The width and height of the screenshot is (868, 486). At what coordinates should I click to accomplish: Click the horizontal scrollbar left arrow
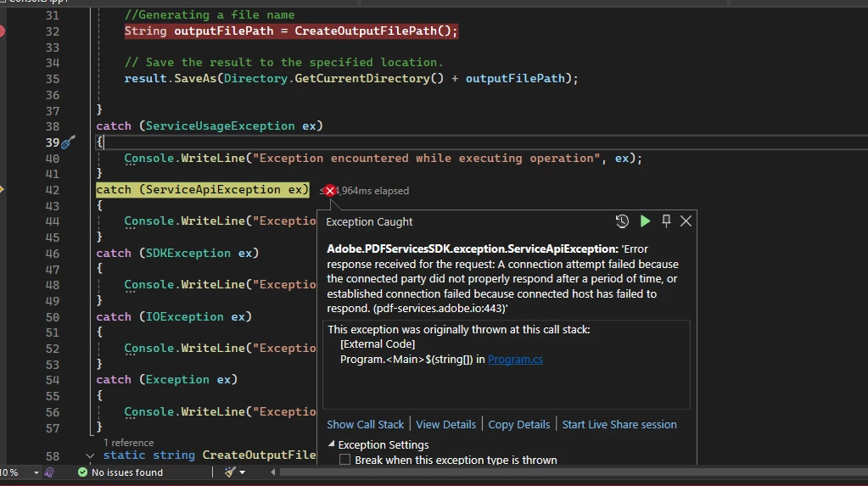[272, 472]
